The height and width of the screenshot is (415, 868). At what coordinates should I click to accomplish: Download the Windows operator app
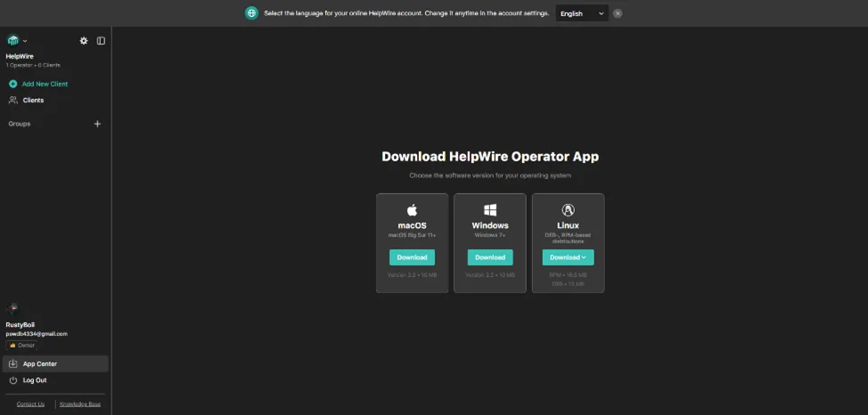(x=490, y=257)
